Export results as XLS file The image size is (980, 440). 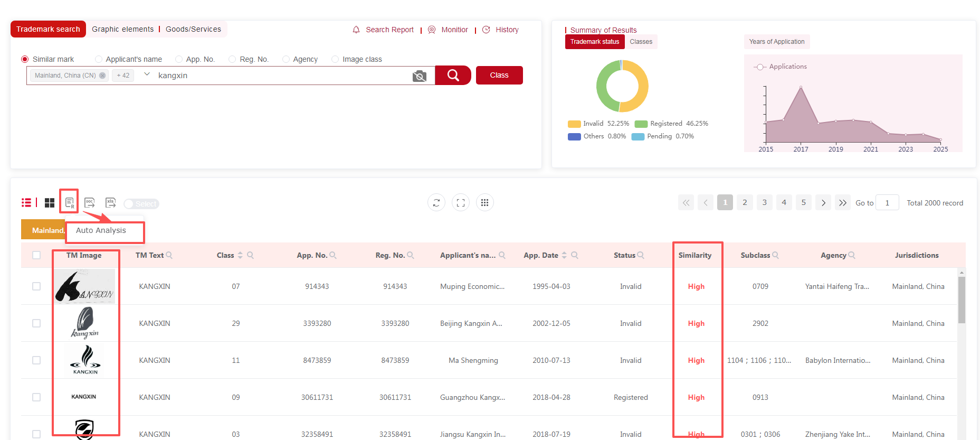tap(110, 203)
